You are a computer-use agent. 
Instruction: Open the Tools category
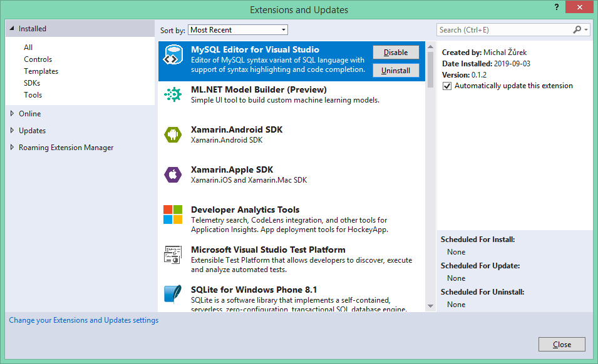[x=33, y=94]
